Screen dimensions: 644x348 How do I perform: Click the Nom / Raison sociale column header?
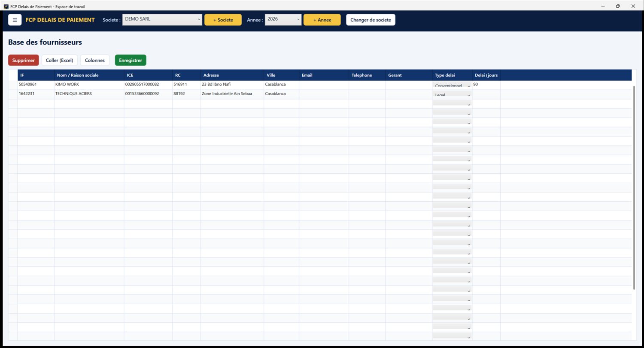[89, 75]
